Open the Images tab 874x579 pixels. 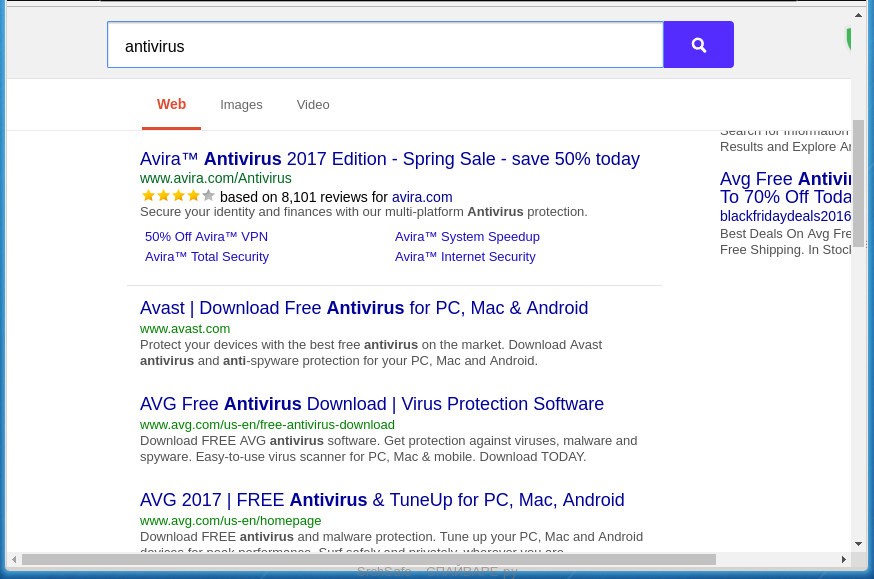coord(241,105)
